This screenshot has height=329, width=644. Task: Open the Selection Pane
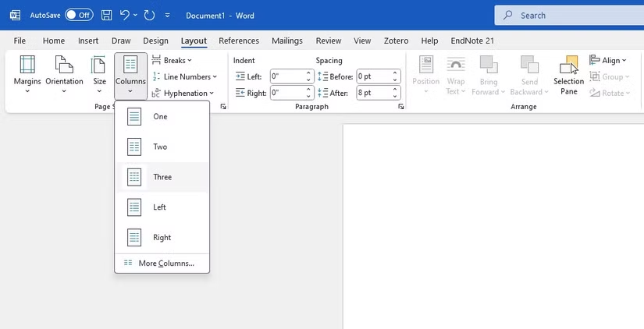[569, 75]
